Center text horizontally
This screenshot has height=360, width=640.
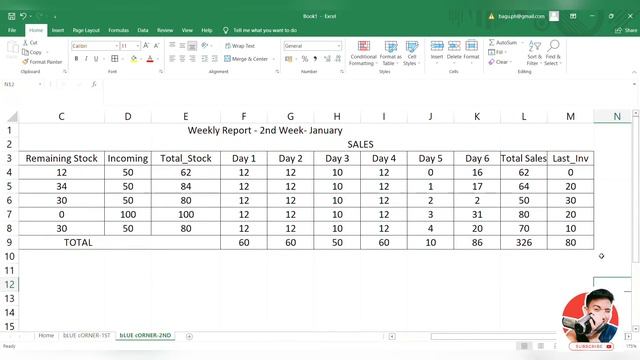coord(182,59)
